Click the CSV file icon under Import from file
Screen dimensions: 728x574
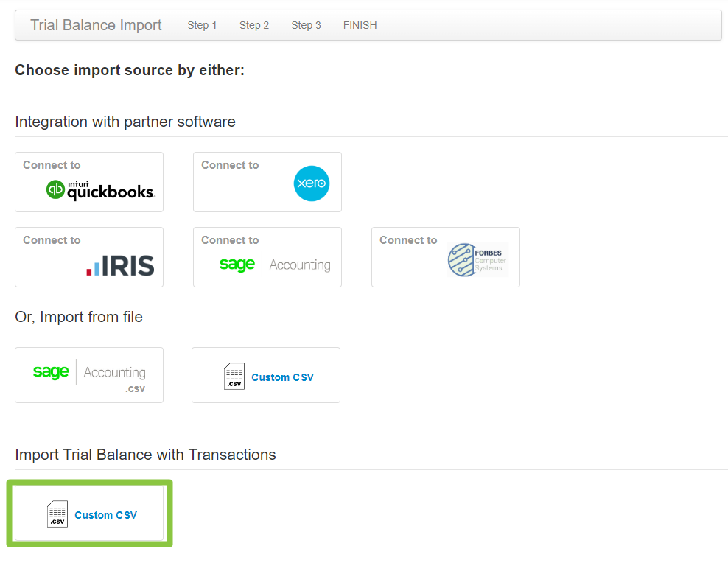234,377
